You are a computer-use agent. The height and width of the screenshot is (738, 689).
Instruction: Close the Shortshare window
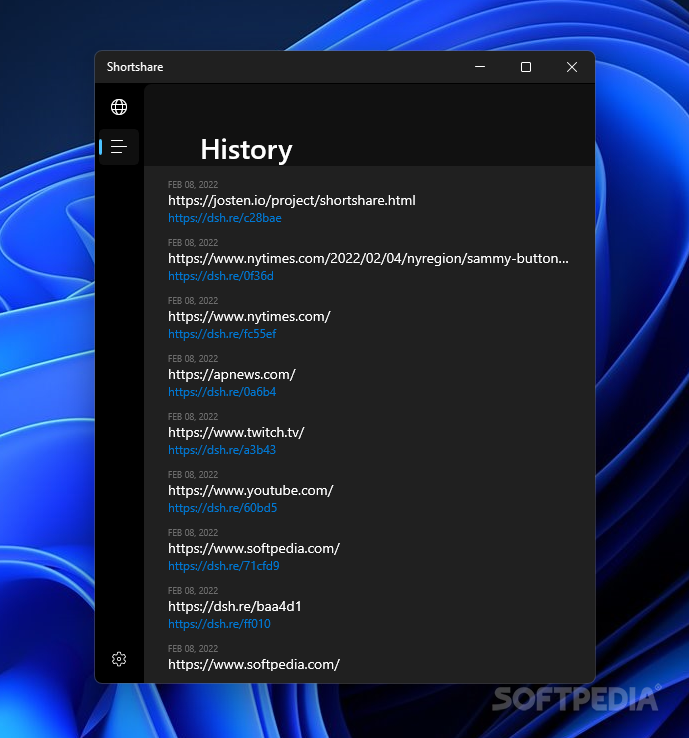(571, 67)
